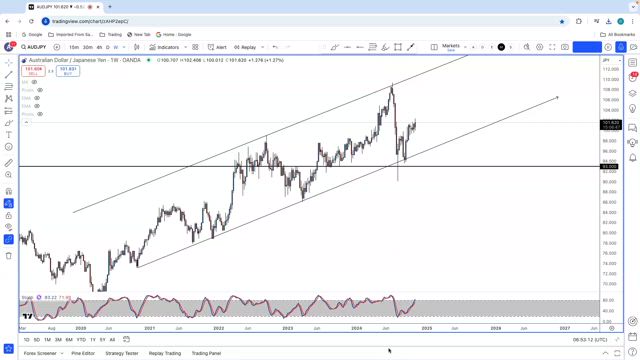Create an Alert from the toolbar

pyautogui.click(x=217, y=47)
